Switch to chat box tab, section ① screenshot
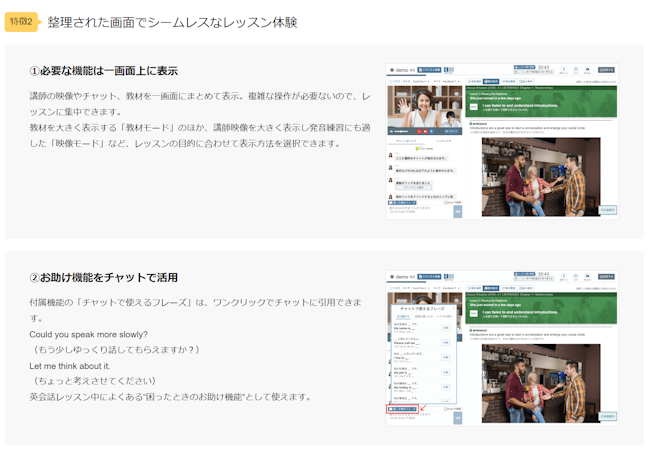650x451 pixels. point(406,141)
